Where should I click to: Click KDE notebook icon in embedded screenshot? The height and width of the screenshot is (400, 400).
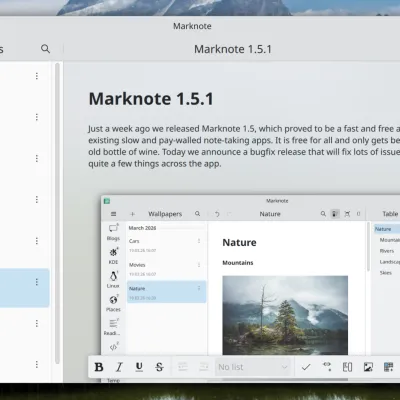[x=113, y=252]
